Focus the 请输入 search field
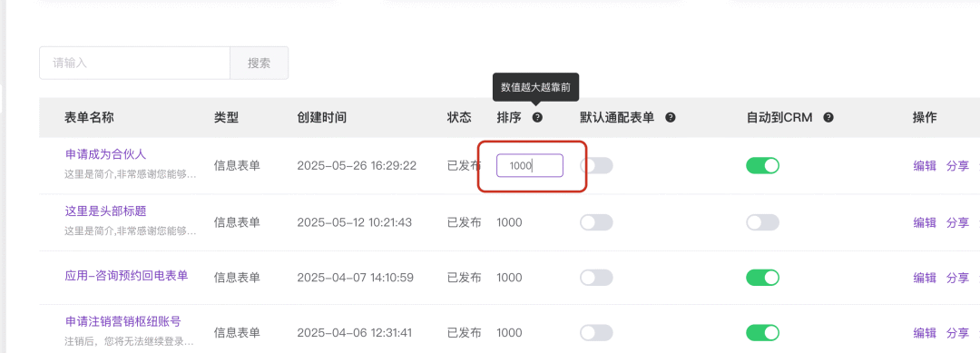Screen dimensions: 980x353 click(134, 64)
